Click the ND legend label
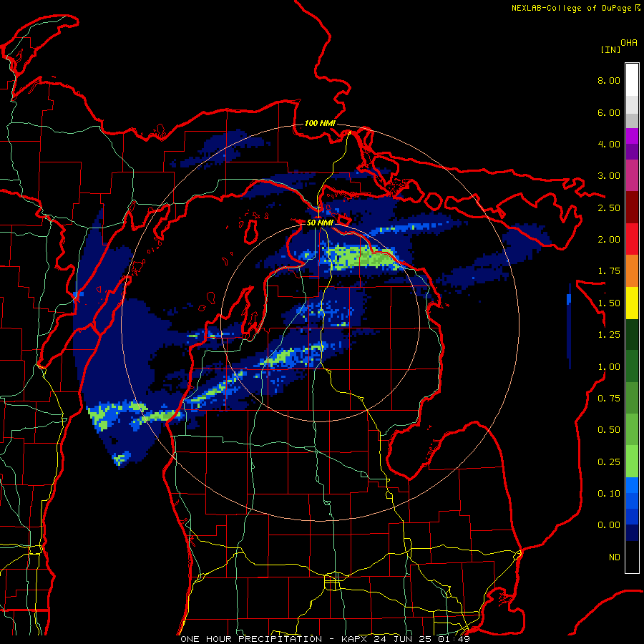Image resolution: width=644 pixels, height=644 pixels. [615, 557]
